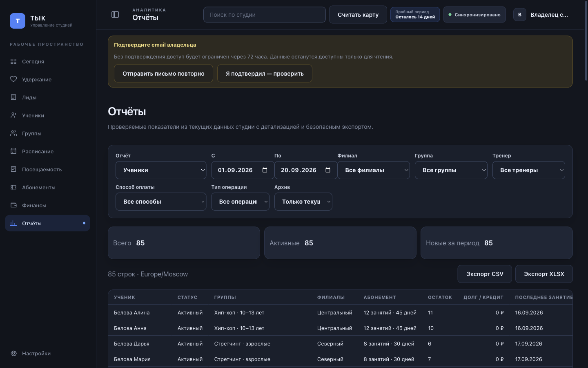Click the Расписание calendar icon
The height and width of the screenshot is (368, 588).
click(x=13, y=151)
